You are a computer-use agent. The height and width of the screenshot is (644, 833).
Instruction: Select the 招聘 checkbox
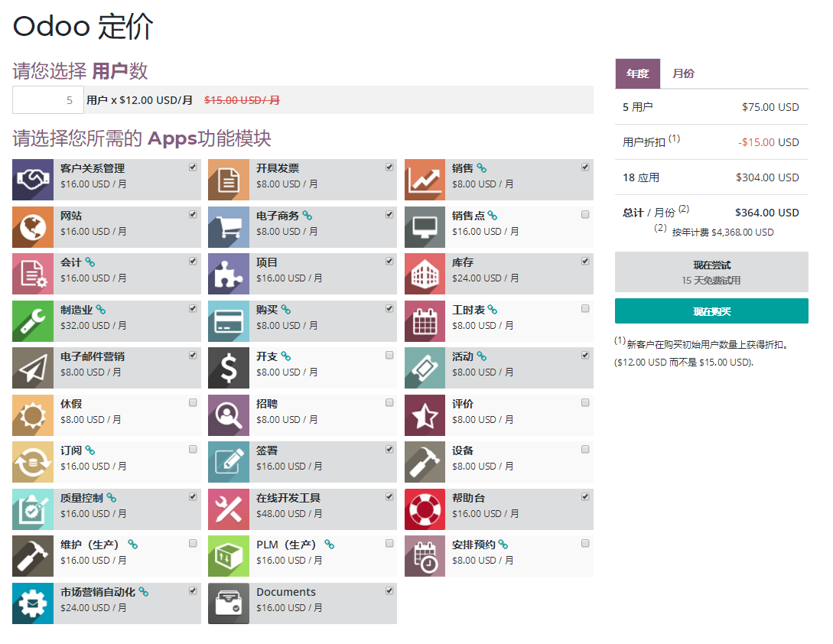pos(389,402)
